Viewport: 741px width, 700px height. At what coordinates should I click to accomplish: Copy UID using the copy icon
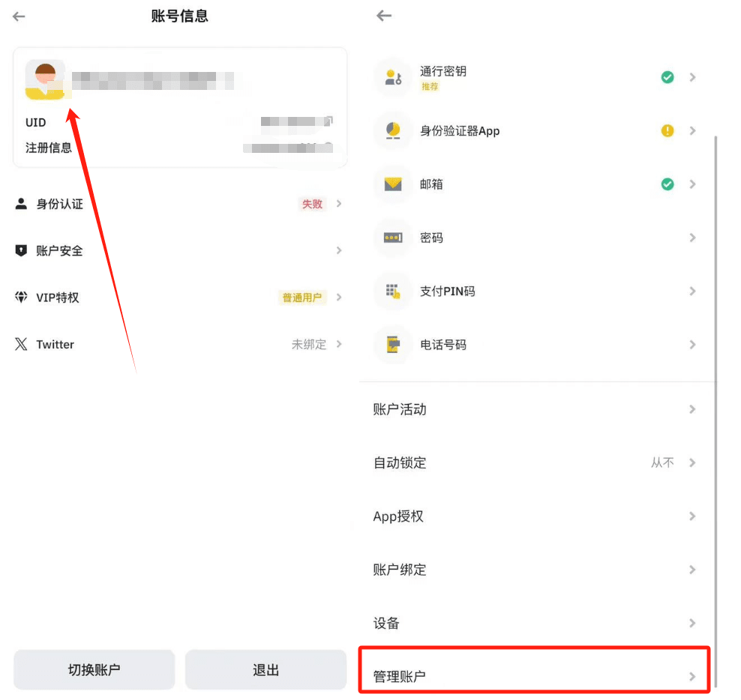point(328,121)
